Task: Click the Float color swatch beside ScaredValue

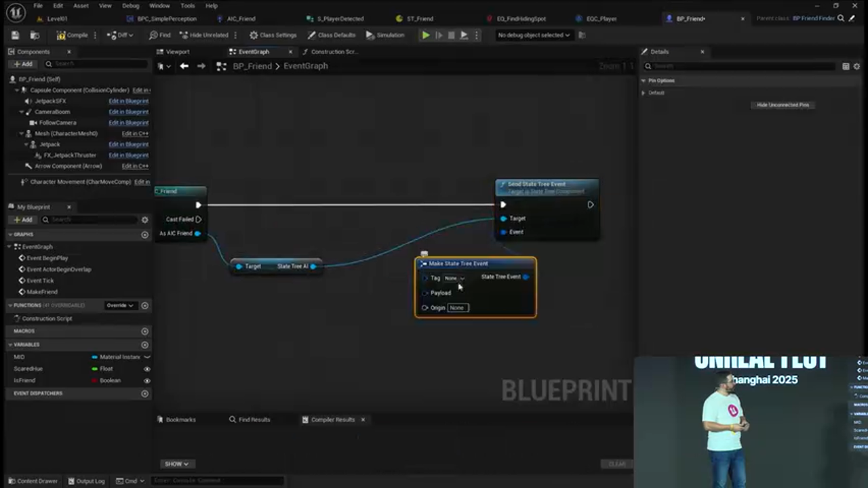Action: pyautogui.click(x=96, y=368)
